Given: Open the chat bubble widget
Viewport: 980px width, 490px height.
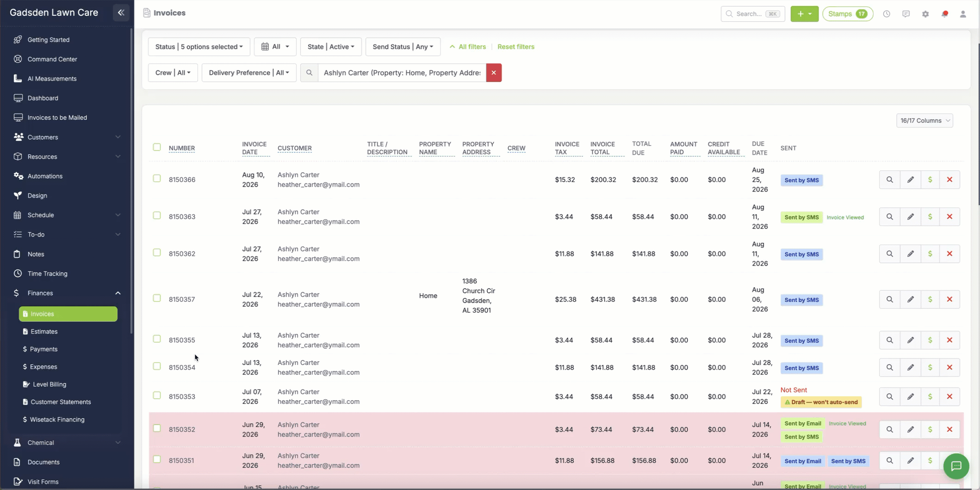Looking at the screenshot, I should [x=956, y=466].
